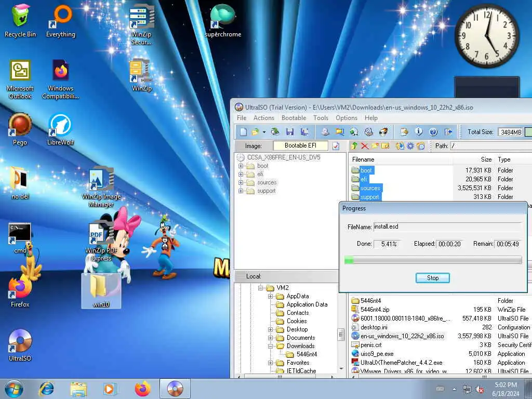
Task: Select the LibreWolf desktop shortcut
Action: pyautogui.click(x=60, y=129)
